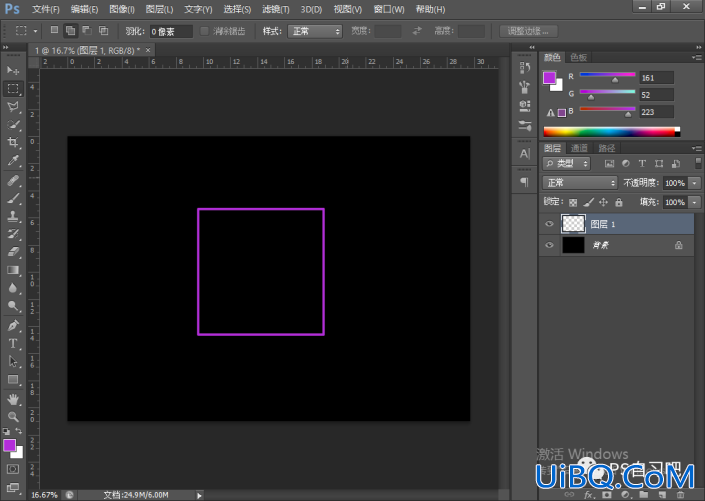The width and height of the screenshot is (705, 501).
Task: Toggle lock transparent pixels
Action: click(x=573, y=202)
